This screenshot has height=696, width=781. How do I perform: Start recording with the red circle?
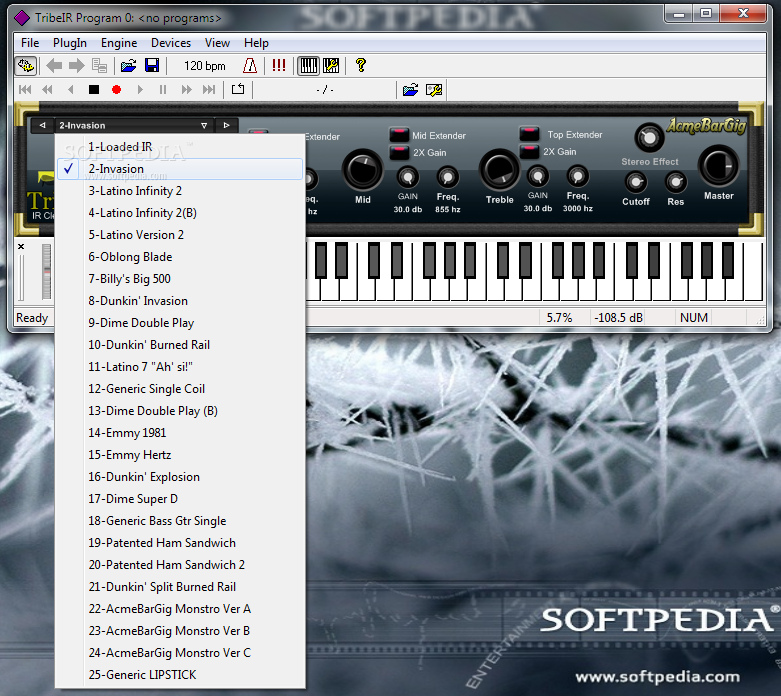tap(117, 89)
